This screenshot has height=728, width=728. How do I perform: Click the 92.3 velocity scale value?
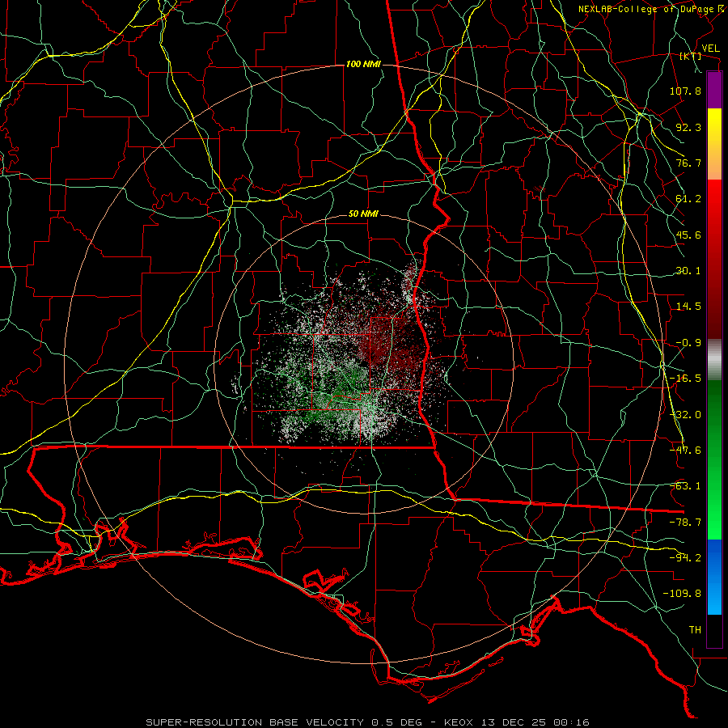point(688,127)
